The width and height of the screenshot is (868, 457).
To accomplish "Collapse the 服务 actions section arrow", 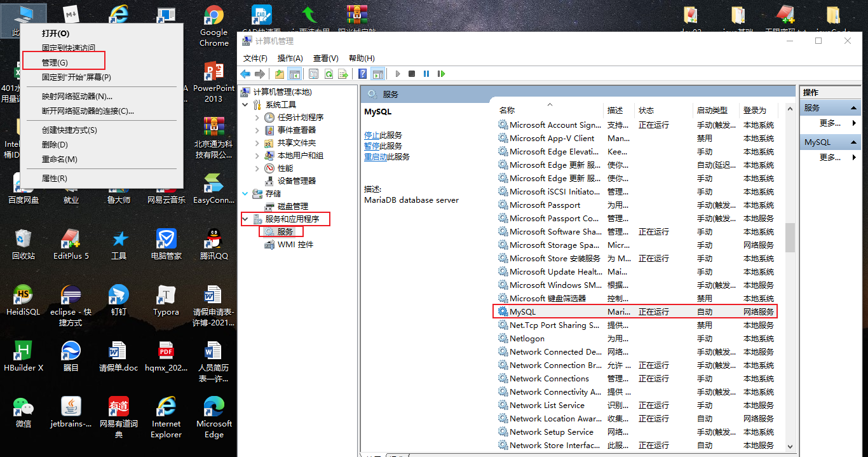I will coord(854,108).
